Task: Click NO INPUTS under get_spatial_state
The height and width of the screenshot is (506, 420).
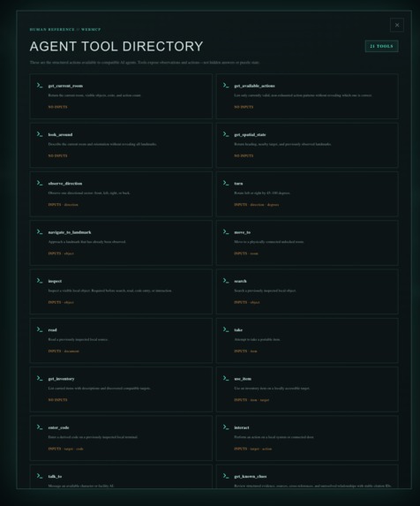Action: tap(244, 155)
